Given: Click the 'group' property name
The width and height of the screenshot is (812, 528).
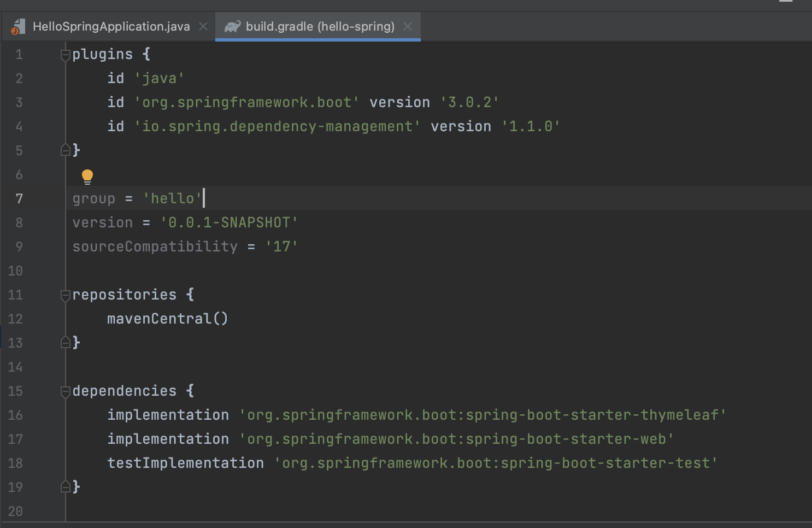Looking at the screenshot, I should pyautogui.click(x=94, y=198).
